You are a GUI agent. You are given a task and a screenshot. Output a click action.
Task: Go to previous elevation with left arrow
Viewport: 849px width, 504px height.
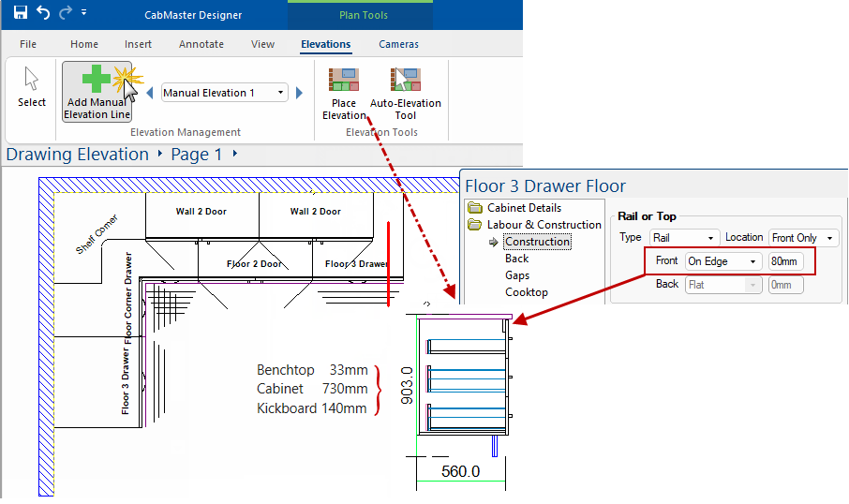[149, 93]
